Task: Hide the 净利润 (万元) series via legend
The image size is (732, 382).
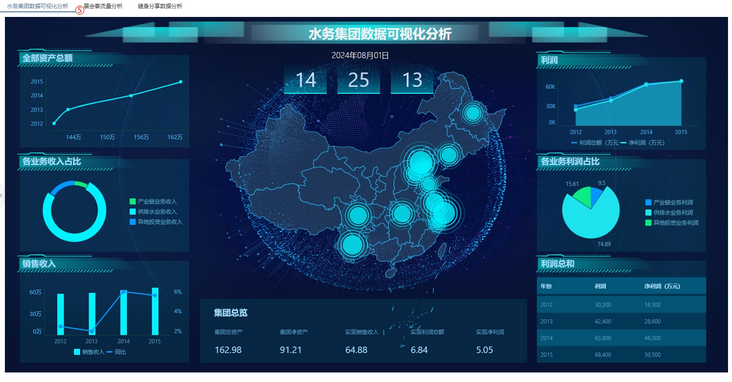Action: click(642, 142)
